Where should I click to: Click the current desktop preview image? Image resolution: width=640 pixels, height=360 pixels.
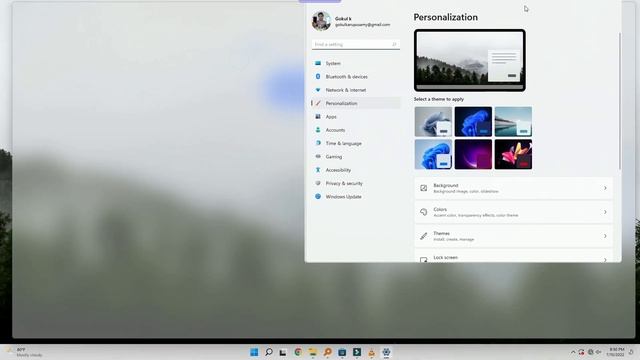click(469, 60)
